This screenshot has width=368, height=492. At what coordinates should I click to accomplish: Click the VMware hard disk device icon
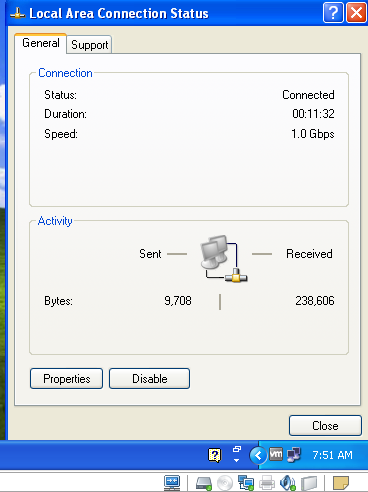coord(204,483)
